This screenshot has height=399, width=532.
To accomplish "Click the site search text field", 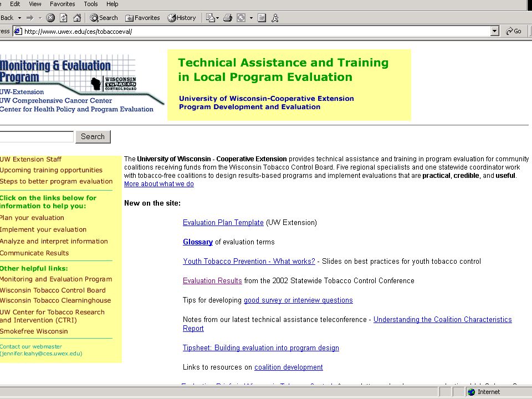I will click(x=36, y=136).
